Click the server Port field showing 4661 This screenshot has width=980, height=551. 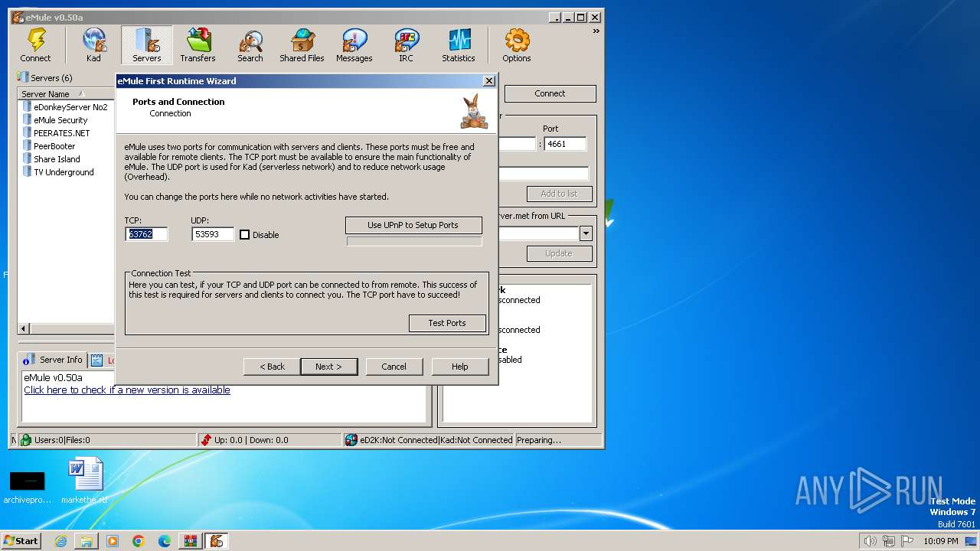click(x=565, y=144)
